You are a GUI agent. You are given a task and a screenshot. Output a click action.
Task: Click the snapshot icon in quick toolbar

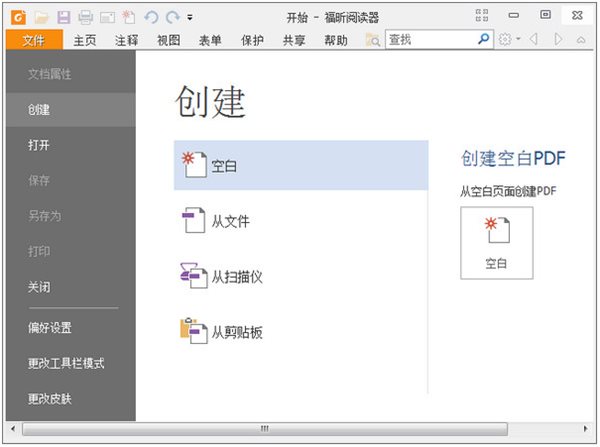[107, 17]
